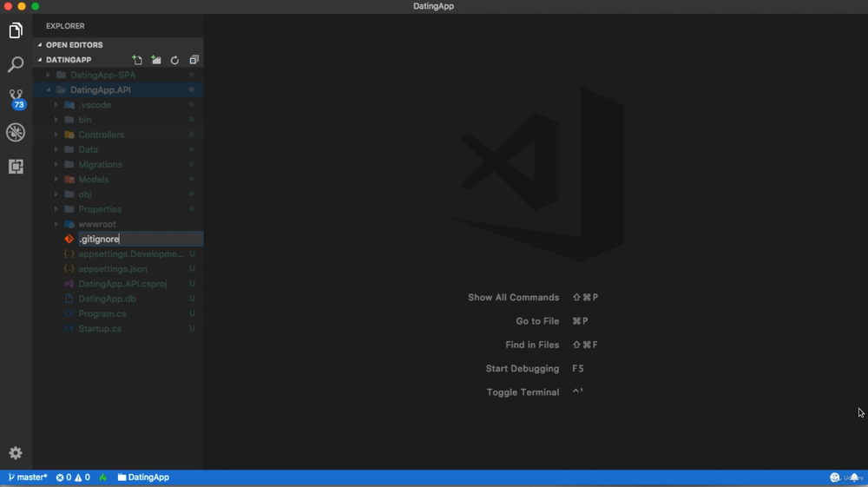Expand the Controllers folder
Viewport: 868px width, 487px height.
(118, 135)
